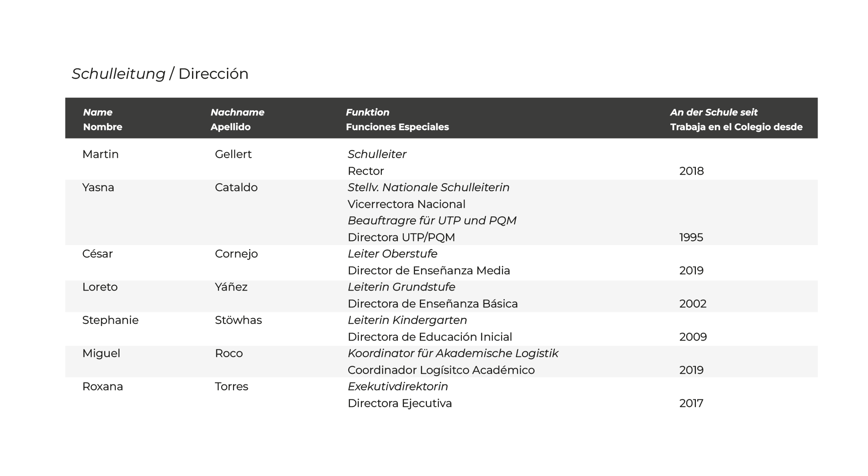
Task: Select the first name Miguel
Action: coord(101,353)
